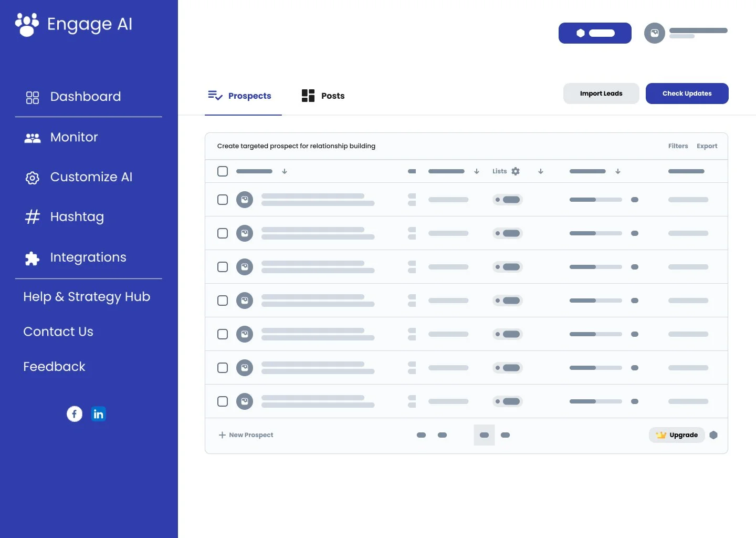This screenshot has width=756, height=538.
Task: Click the Import Leads button
Action: [x=601, y=94]
